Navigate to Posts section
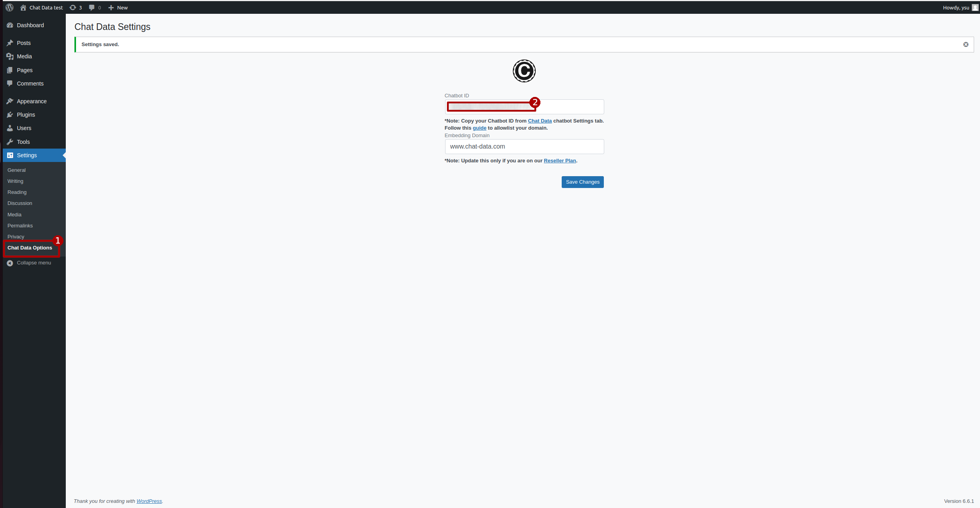 pyautogui.click(x=23, y=42)
